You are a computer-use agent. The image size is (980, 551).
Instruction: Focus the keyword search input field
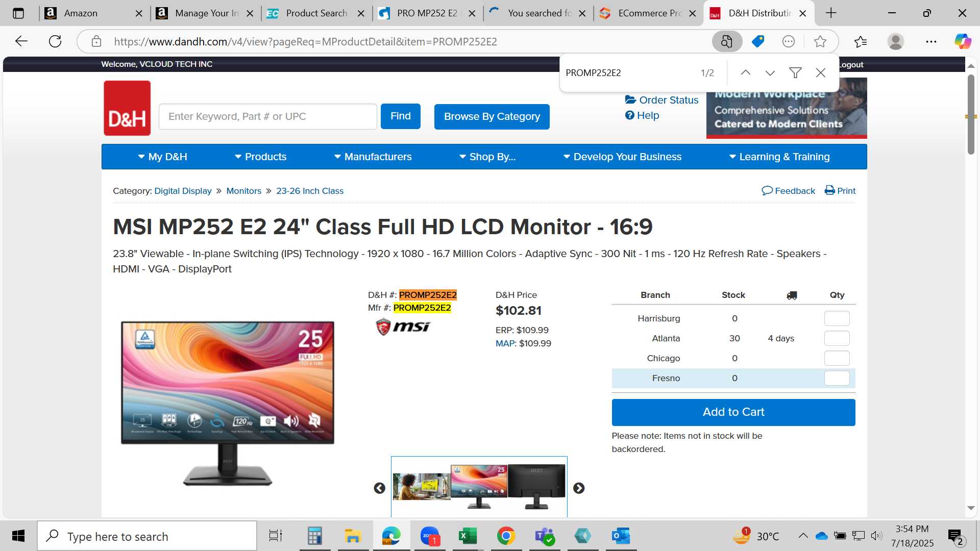tap(268, 116)
